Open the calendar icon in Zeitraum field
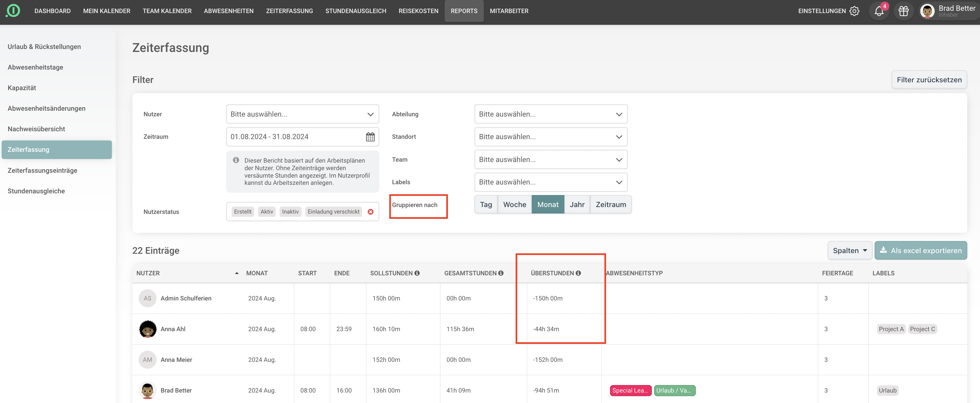This screenshot has height=403, width=980. 370,137
